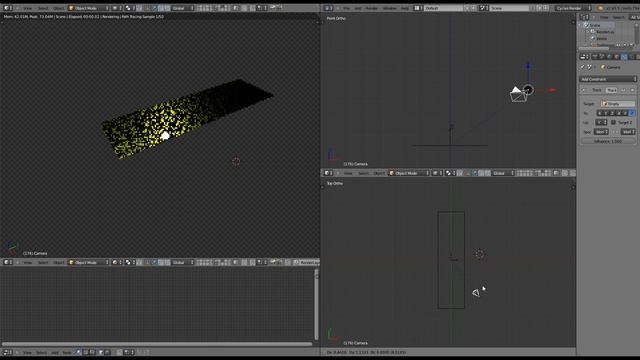The width and height of the screenshot is (640, 360).
Task: Click node editor horizontal scrollbar
Action: (x=157, y=344)
